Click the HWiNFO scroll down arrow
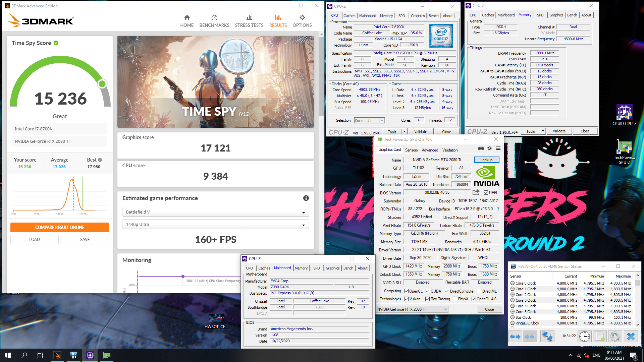Screen dimensions: 644x362 pyautogui.click(x=638, y=324)
